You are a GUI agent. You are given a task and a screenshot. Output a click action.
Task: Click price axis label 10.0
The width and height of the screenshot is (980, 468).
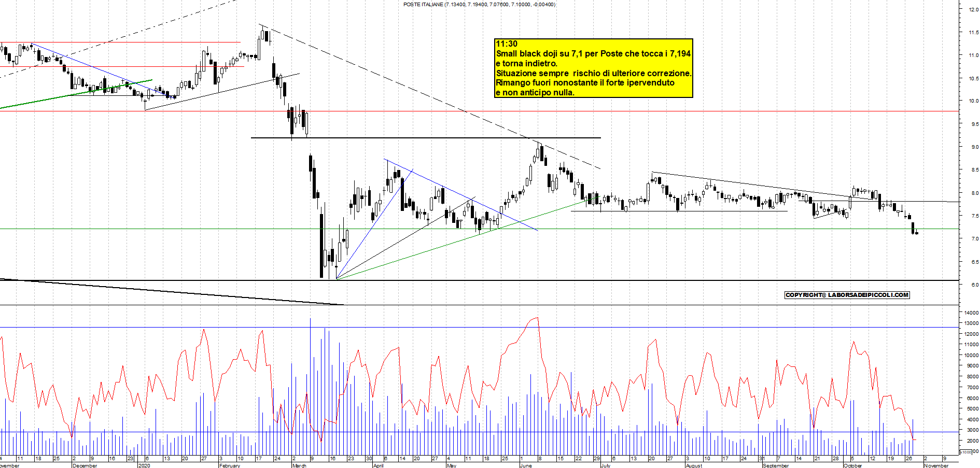click(x=973, y=101)
